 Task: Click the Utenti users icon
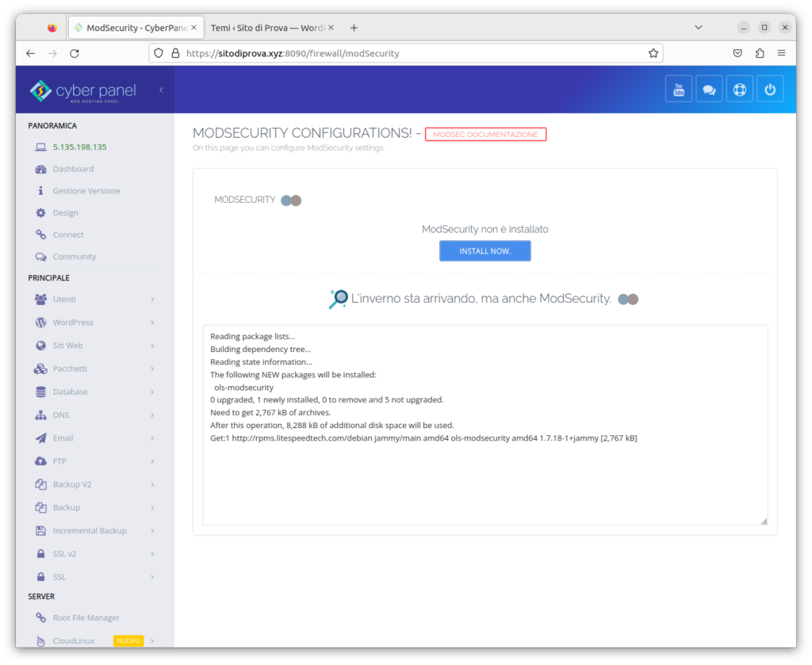tap(41, 299)
